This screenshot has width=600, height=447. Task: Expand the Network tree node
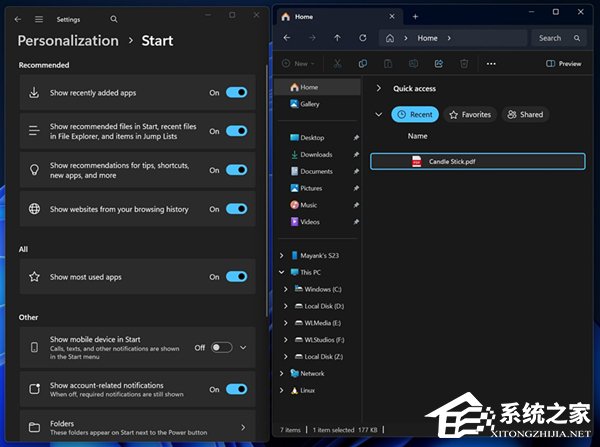point(282,373)
